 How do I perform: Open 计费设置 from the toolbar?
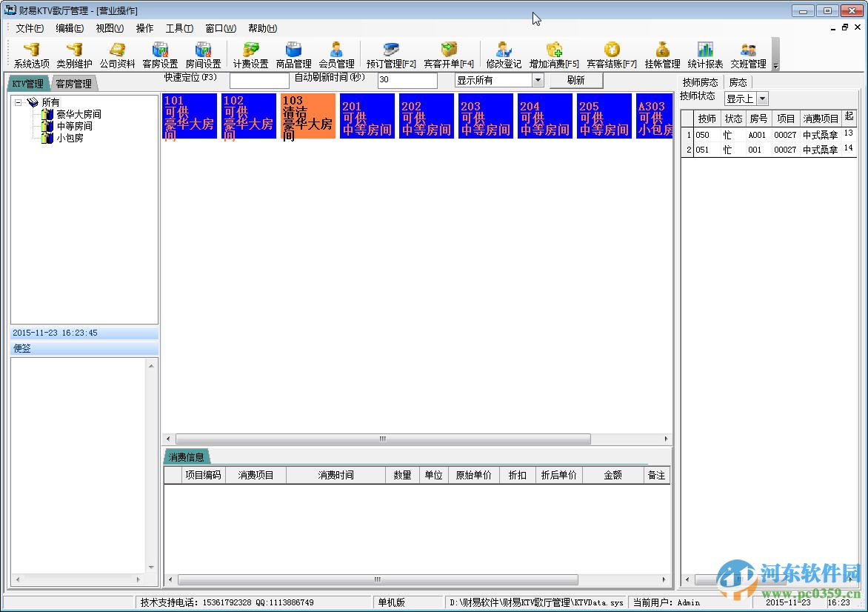point(250,56)
